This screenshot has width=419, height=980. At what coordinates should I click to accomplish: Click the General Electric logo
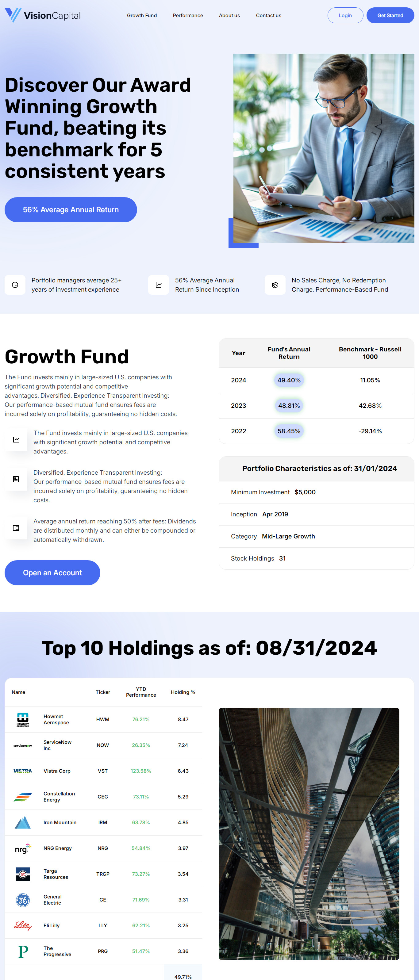click(x=23, y=900)
